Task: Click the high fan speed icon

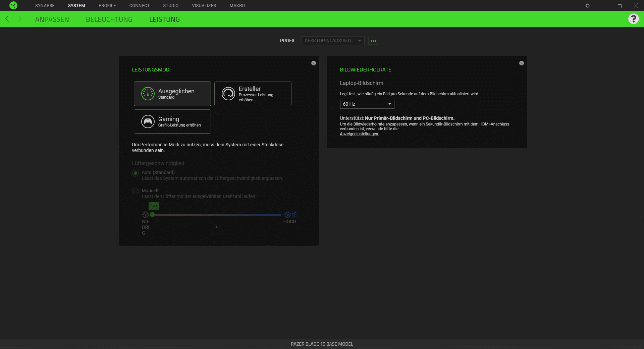Action: click(290, 215)
